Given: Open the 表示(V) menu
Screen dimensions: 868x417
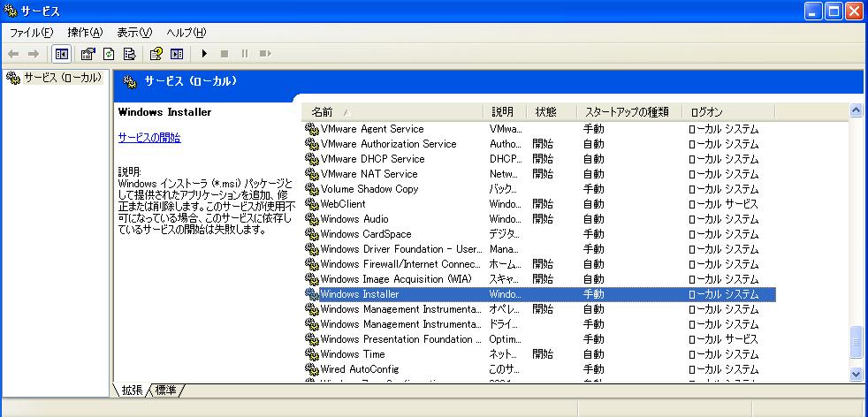Looking at the screenshot, I should coord(134,33).
